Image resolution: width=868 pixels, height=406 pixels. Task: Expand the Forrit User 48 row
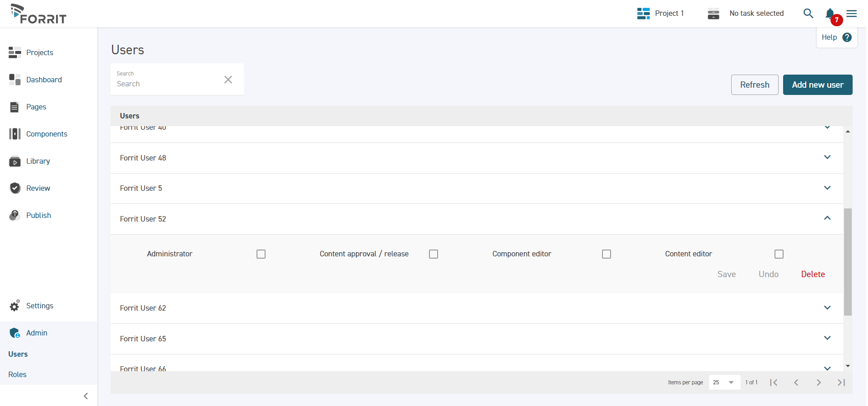[x=827, y=157]
